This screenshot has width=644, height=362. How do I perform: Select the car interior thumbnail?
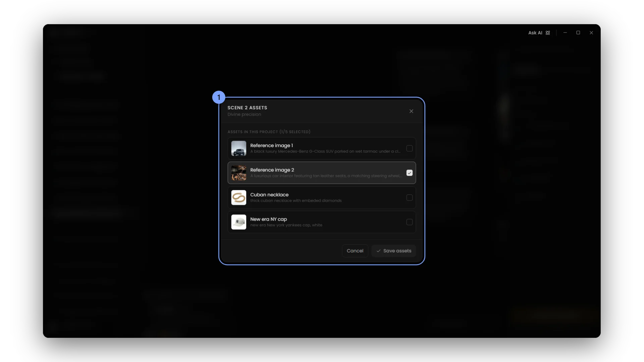coord(239,173)
